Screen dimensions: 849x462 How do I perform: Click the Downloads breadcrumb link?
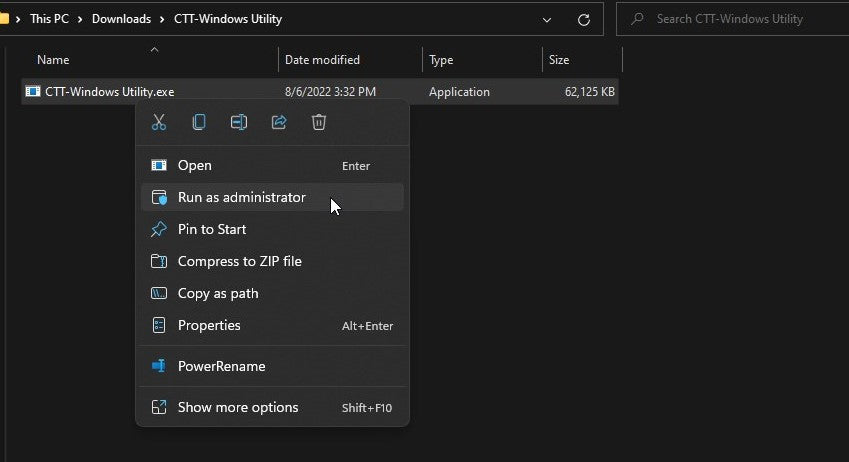click(x=121, y=19)
